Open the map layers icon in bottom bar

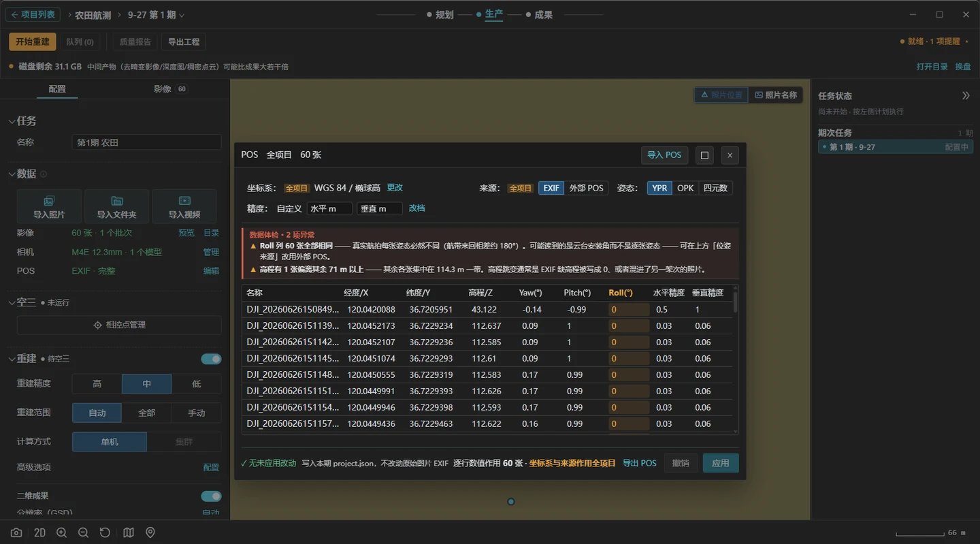coord(129,532)
